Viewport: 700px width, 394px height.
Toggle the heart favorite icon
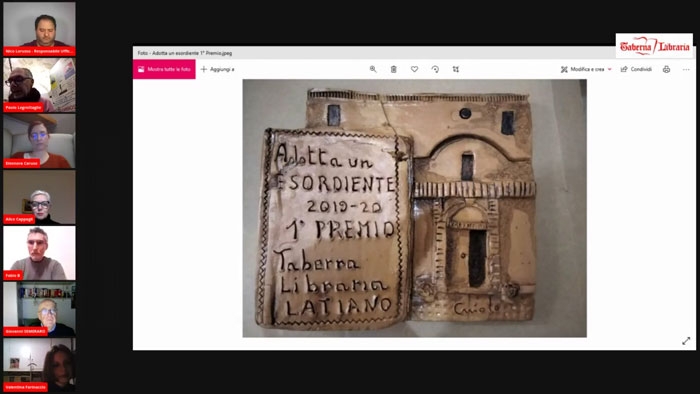click(x=414, y=69)
